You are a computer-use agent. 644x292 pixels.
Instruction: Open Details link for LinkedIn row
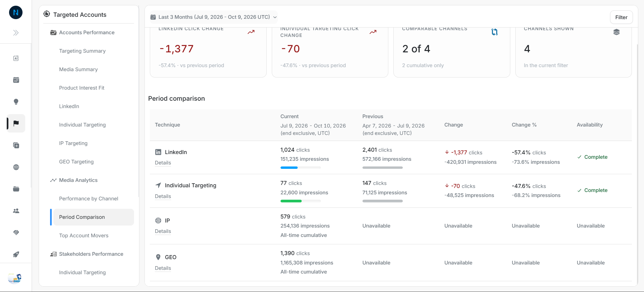tap(163, 163)
